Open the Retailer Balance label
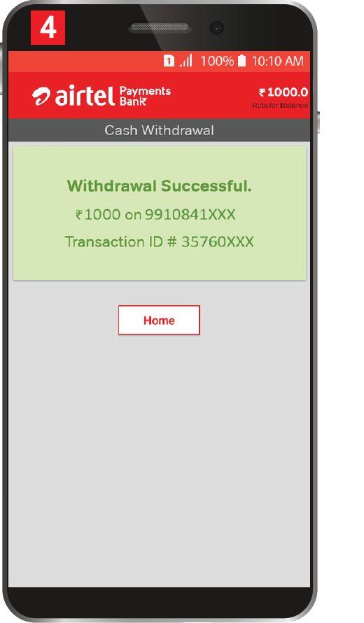Viewport: 364px width, 623px height. tap(280, 105)
